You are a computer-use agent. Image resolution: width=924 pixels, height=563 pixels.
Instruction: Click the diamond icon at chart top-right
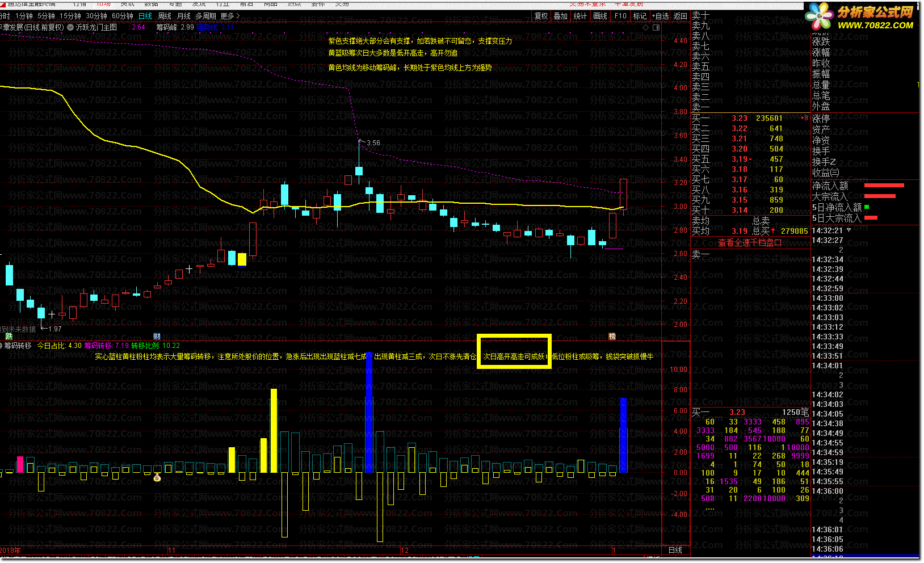tap(645, 27)
